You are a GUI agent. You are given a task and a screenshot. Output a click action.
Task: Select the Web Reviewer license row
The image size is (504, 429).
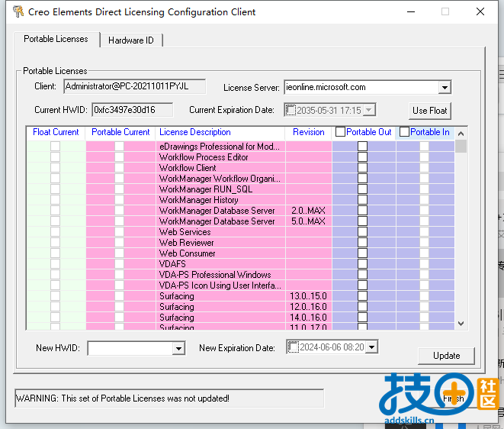(240, 242)
